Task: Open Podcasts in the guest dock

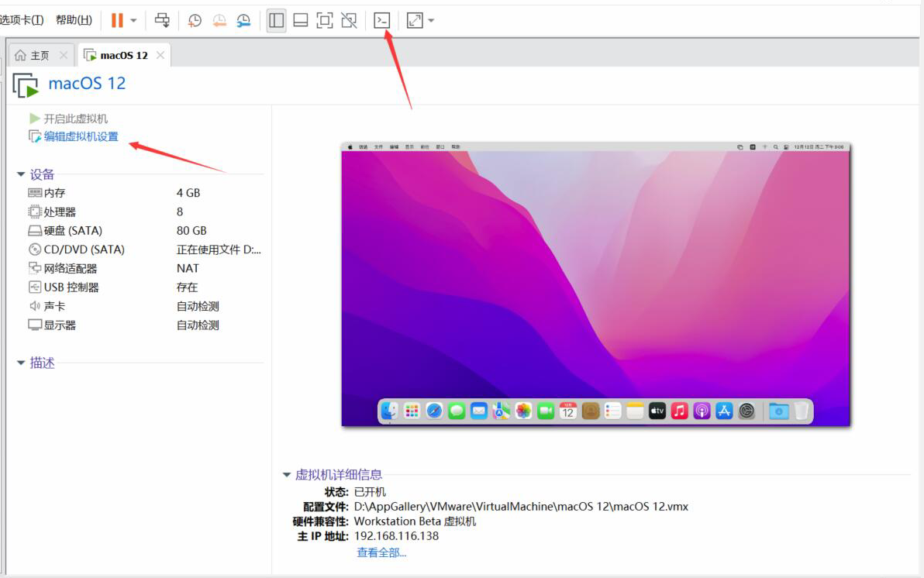Action: pyautogui.click(x=702, y=411)
